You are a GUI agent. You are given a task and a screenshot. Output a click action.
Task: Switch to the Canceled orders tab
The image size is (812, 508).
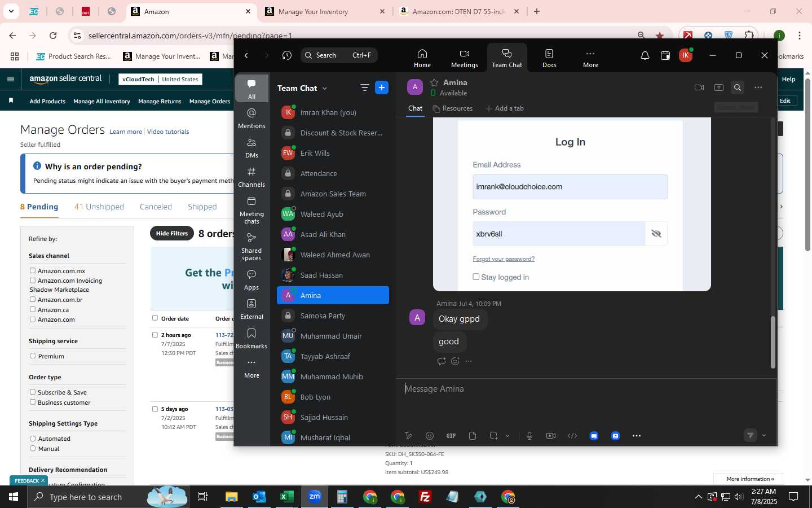point(156,207)
